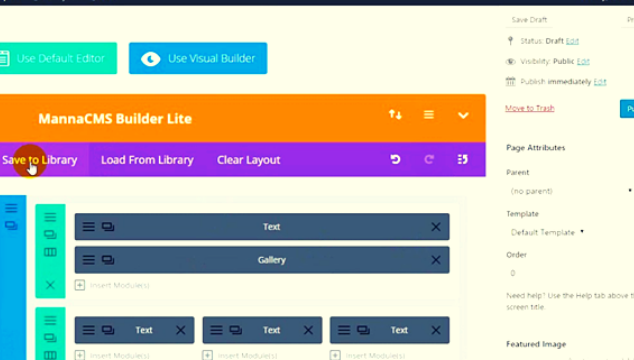
Task: Open Load From Library
Action: point(147,160)
